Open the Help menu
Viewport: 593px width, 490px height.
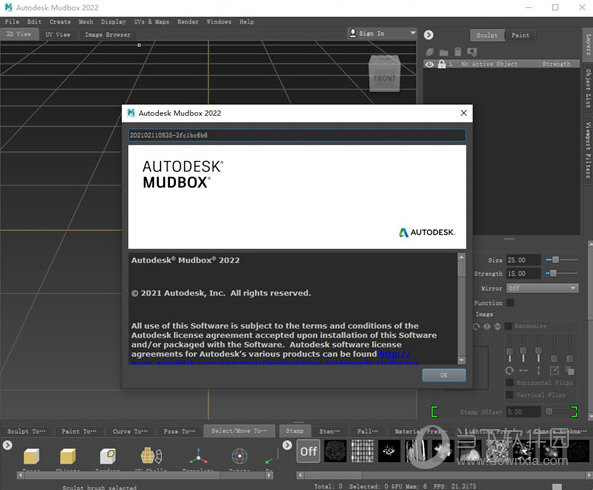247,22
